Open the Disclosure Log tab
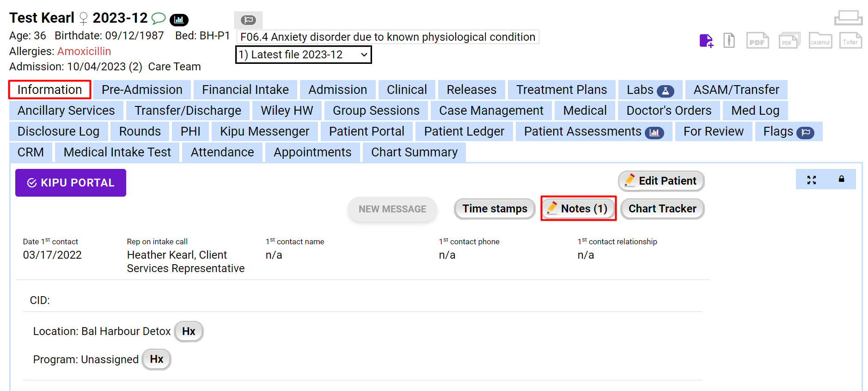 (x=58, y=131)
